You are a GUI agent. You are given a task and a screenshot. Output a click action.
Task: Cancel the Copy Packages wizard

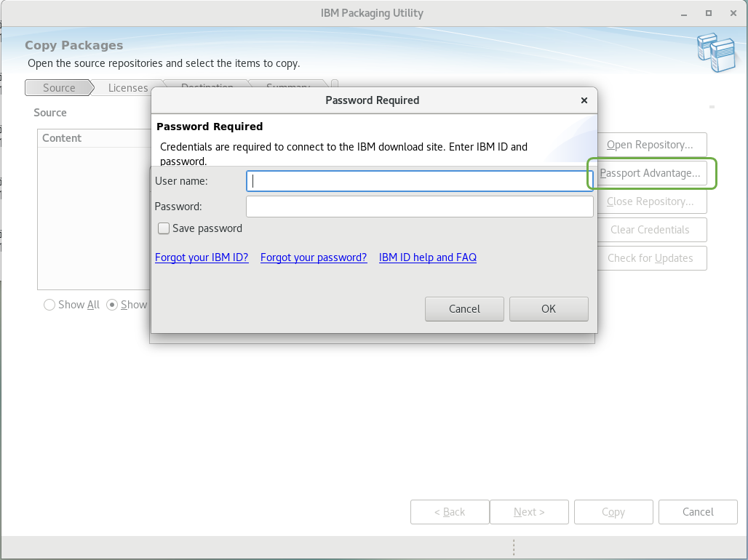click(698, 512)
